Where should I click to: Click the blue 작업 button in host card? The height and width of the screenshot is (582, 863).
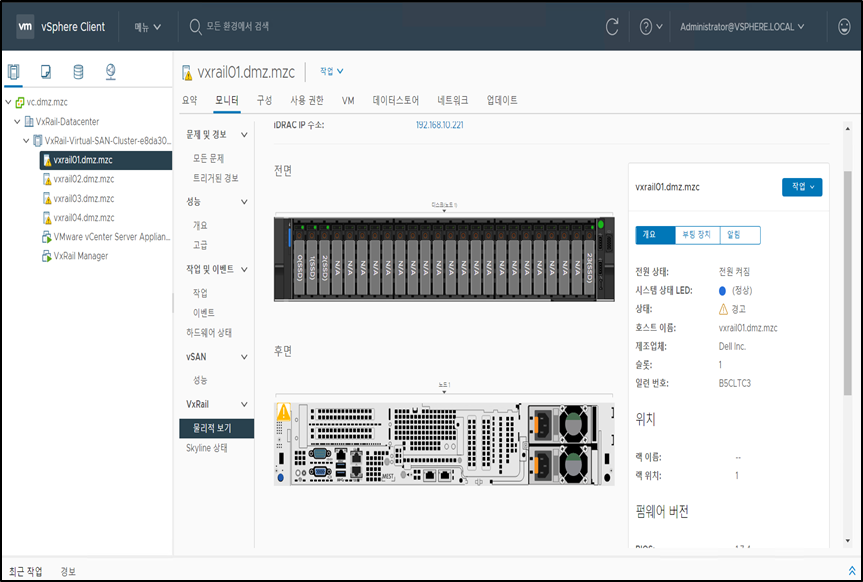click(x=802, y=187)
